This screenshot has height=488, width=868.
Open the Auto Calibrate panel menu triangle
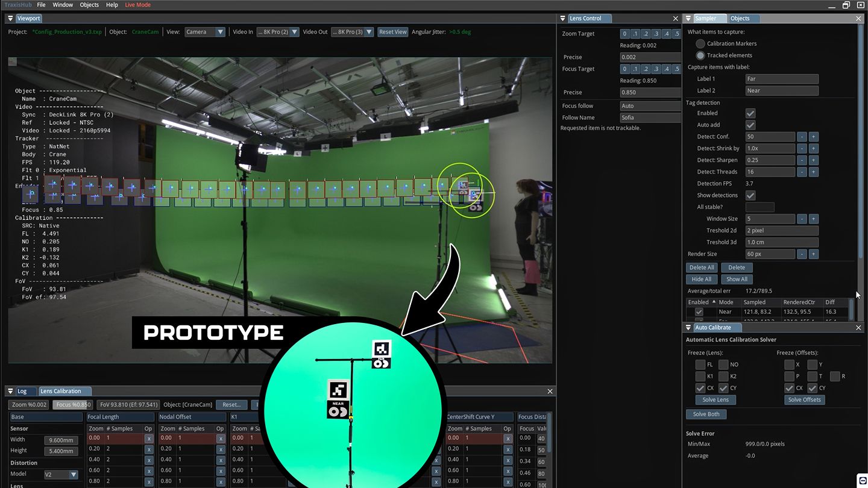(688, 328)
